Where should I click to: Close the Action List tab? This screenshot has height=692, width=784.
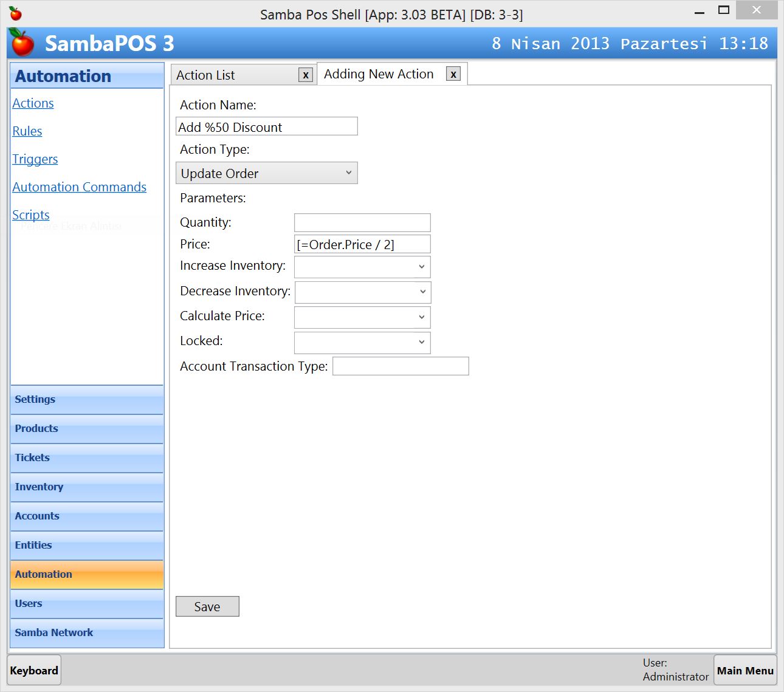click(306, 75)
